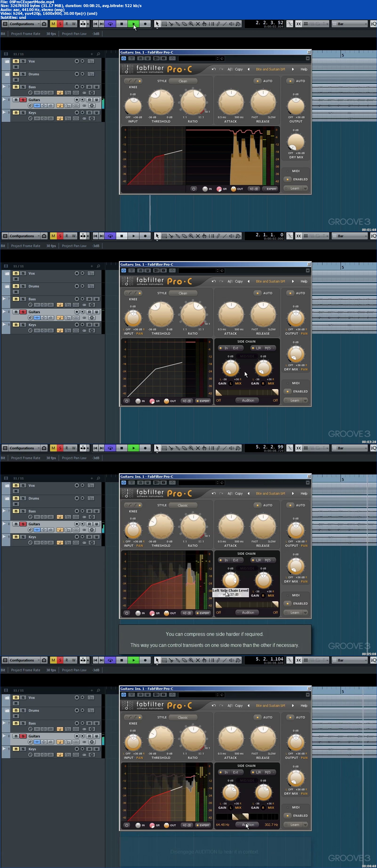
Task: Click fabfilter Redo arrow in 00:01:48 frame
Action: (x=221, y=69)
